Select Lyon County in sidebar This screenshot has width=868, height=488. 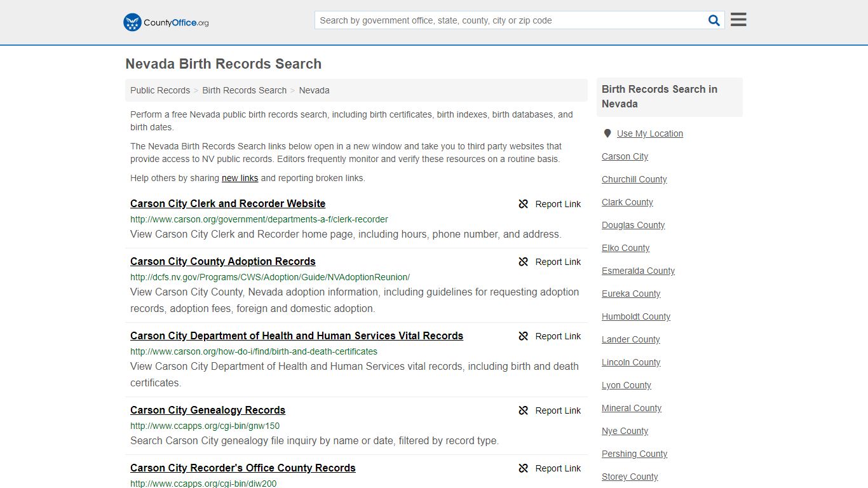point(627,385)
